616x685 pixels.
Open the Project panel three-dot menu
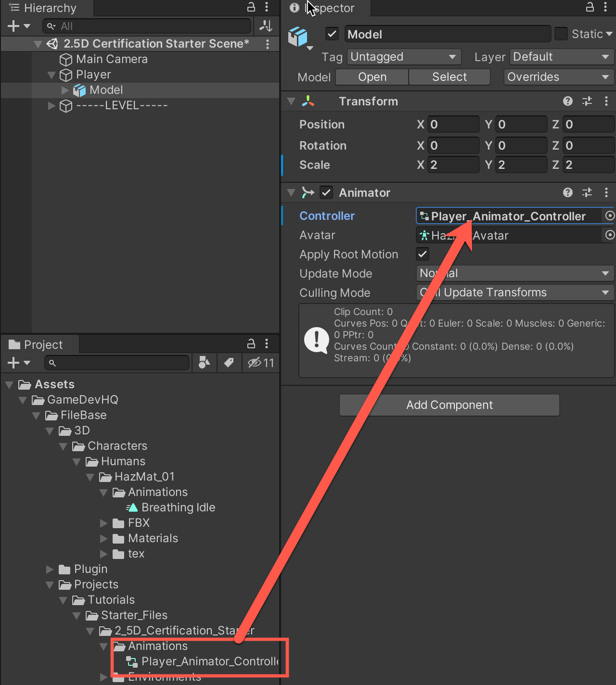tap(267, 343)
